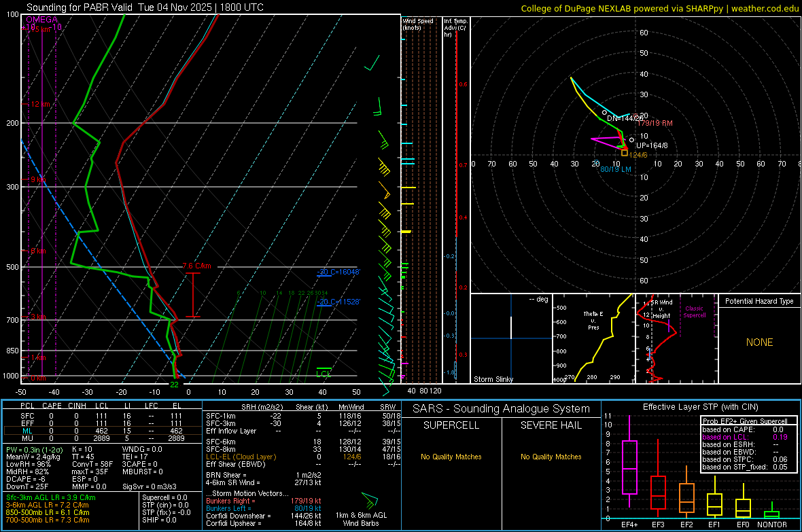Screen dimensions: 802x532
Task: Click the 'C=11528' temperature height label
Action: [344, 302]
